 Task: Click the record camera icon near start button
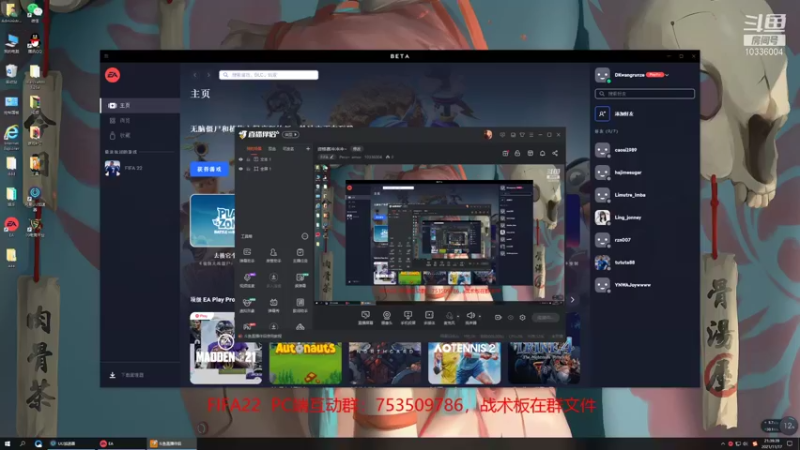[498, 318]
